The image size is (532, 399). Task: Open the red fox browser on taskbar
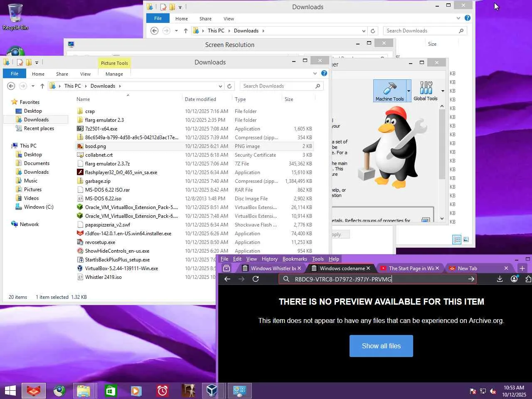point(34,391)
